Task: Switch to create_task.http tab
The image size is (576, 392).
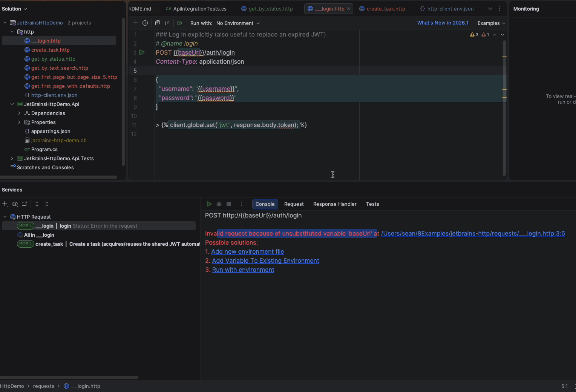Action: point(382,9)
